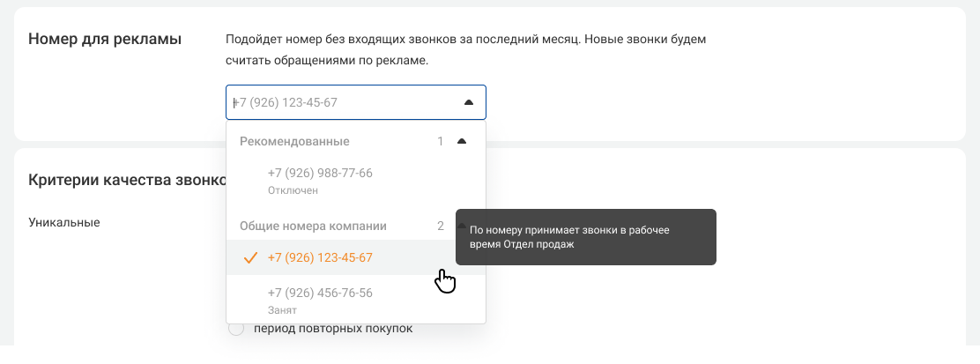980x364 pixels.
Task: Click the Общие номера компании group header
Action: 313,226
